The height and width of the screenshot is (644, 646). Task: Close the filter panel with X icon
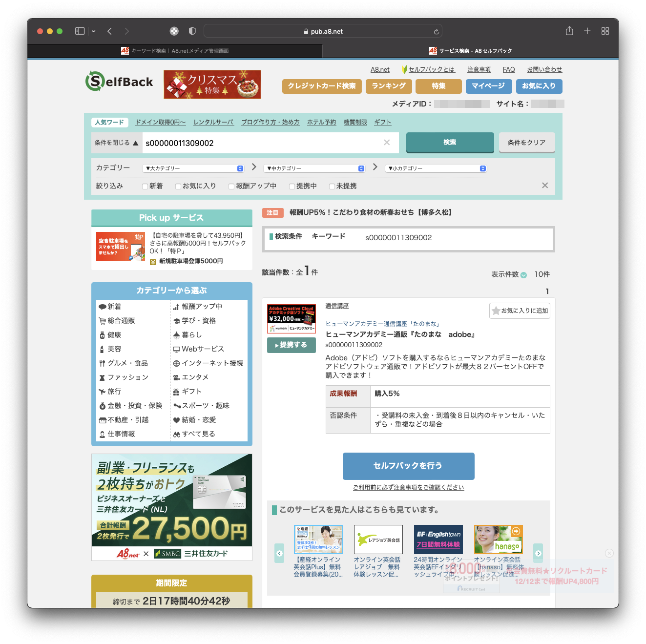pos(545,186)
